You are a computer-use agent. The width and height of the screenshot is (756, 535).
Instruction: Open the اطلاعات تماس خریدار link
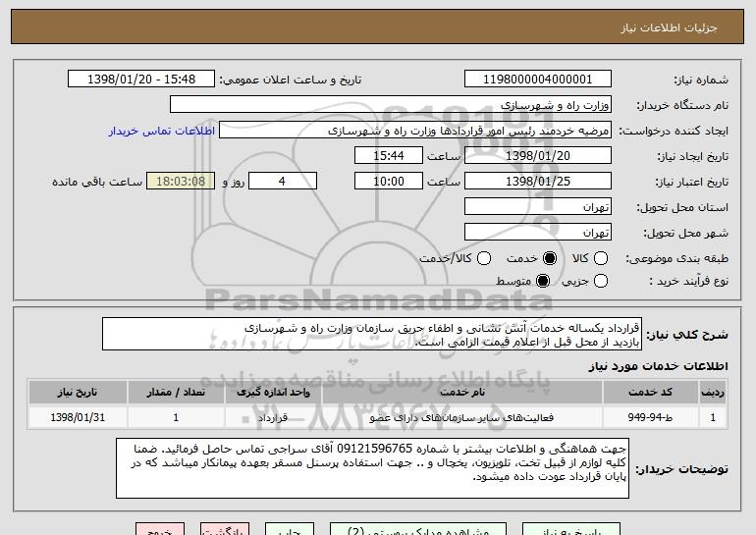point(162,132)
